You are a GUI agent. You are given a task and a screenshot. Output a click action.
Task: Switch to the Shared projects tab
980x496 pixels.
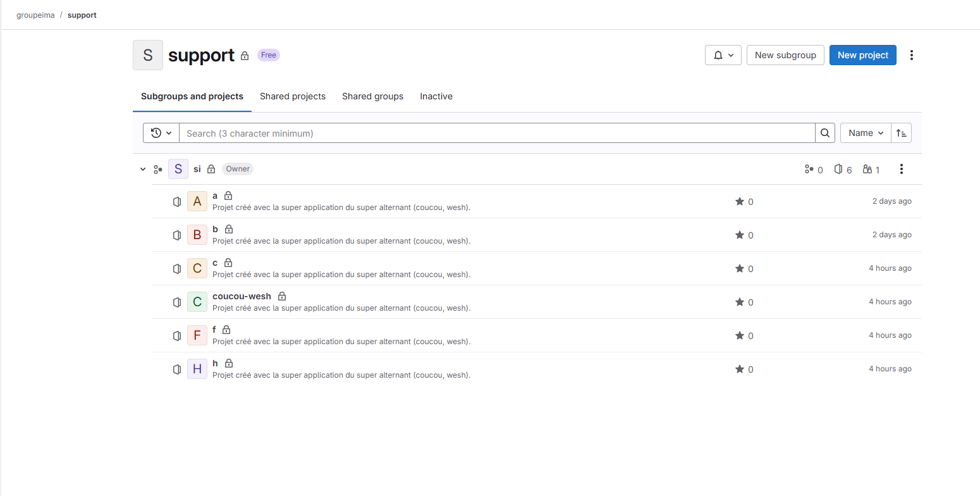[292, 96]
